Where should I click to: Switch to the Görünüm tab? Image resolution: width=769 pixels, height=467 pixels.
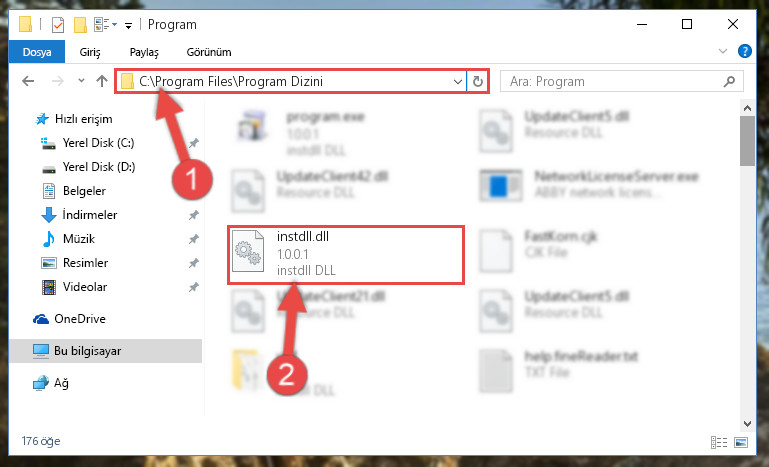pyautogui.click(x=209, y=52)
